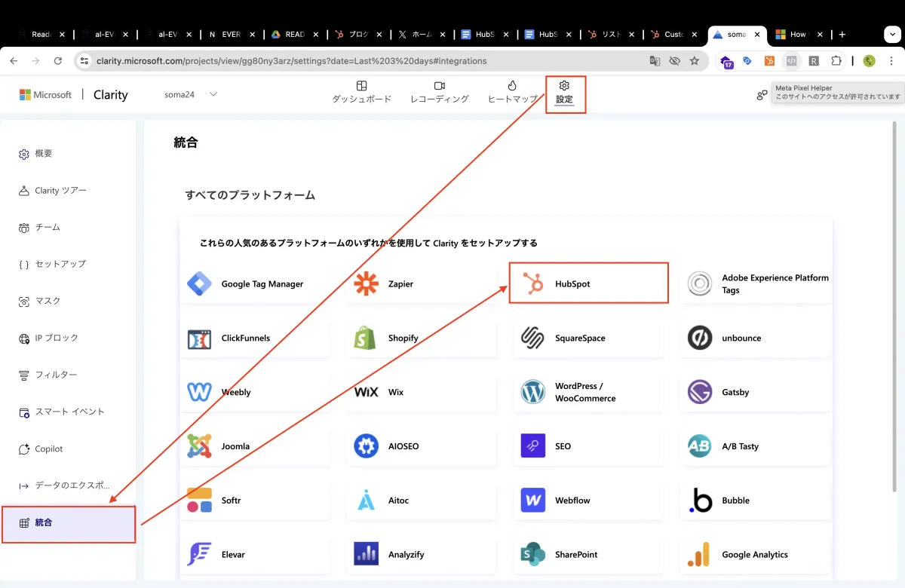Switch to the How browser tab
Viewport: 905px width, 588px height.
[797, 34]
